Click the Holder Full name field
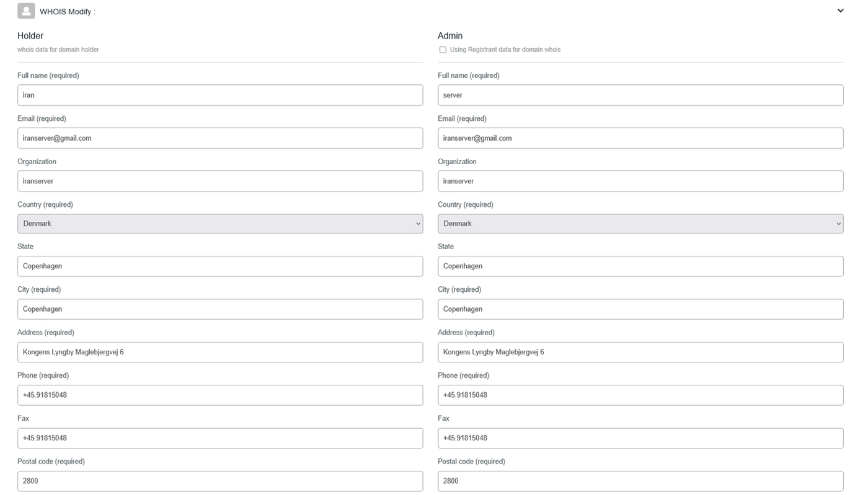 pos(220,95)
